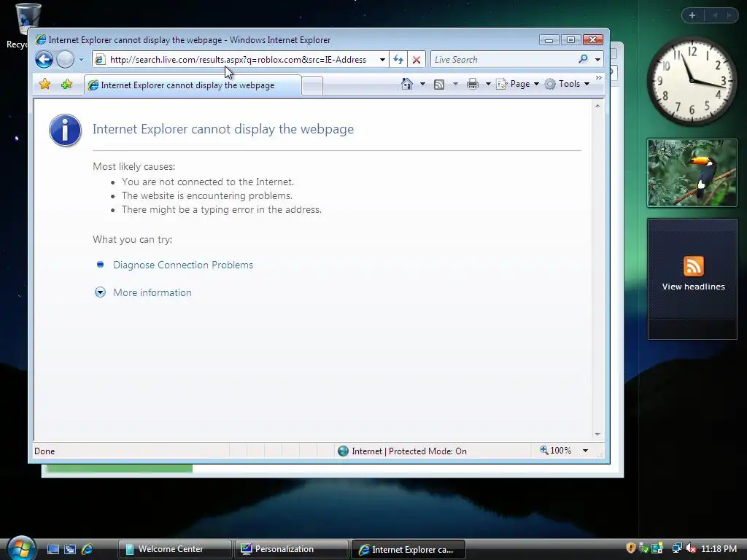Screen dimensions: 747x560
Task: Open Favorites Center star icon
Action: pyautogui.click(x=44, y=85)
